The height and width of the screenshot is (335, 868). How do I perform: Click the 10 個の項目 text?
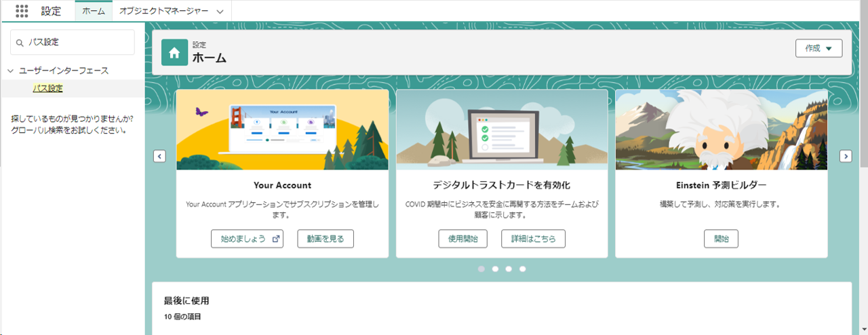point(182,317)
